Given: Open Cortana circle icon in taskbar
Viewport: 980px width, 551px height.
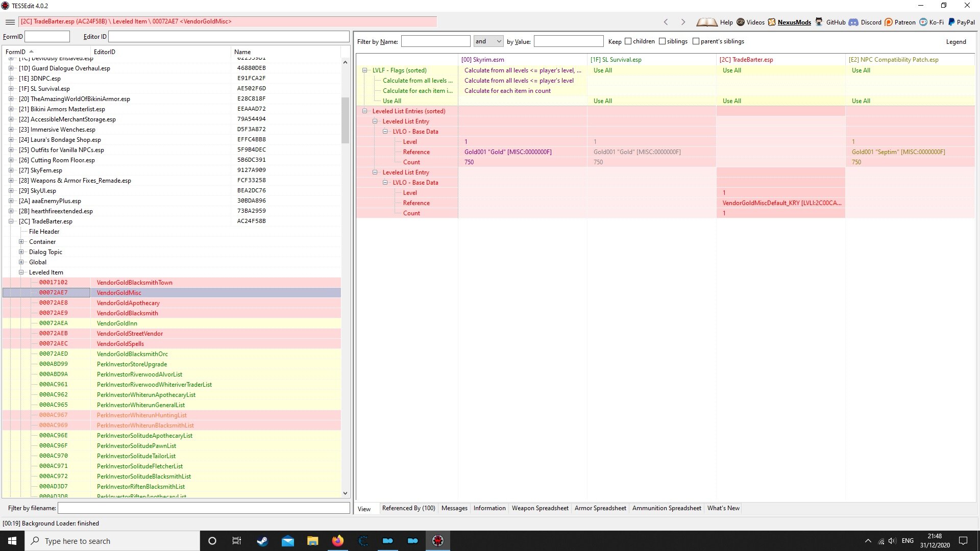Looking at the screenshot, I should pos(212,541).
